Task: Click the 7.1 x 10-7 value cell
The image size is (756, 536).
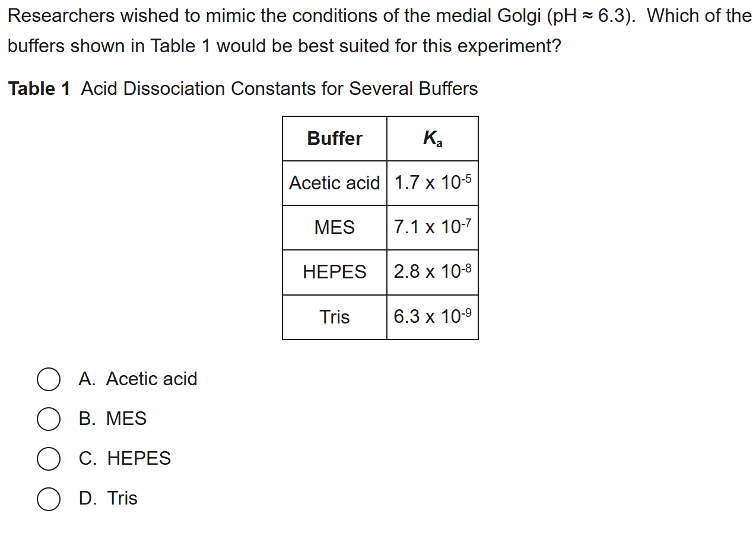Action: click(x=433, y=228)
